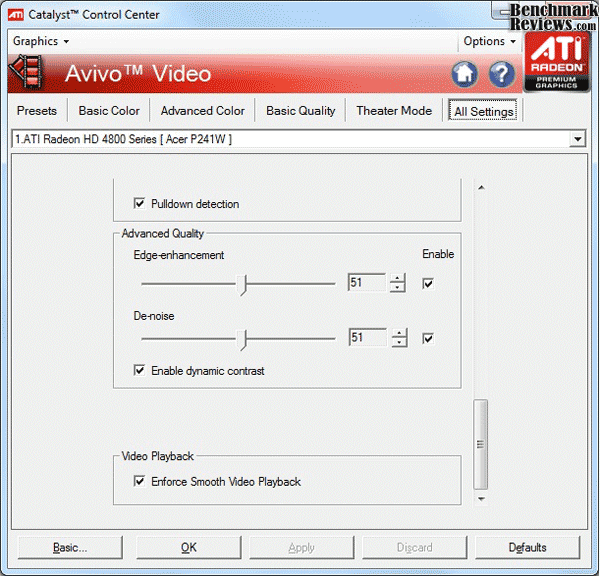Switch to the Advanced Color tab
The image size is (600, 576).
pos(202,111)
